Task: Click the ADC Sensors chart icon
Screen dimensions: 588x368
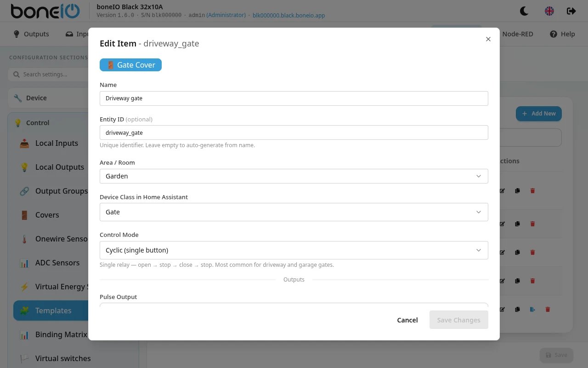Action: (x=24, y=263)
